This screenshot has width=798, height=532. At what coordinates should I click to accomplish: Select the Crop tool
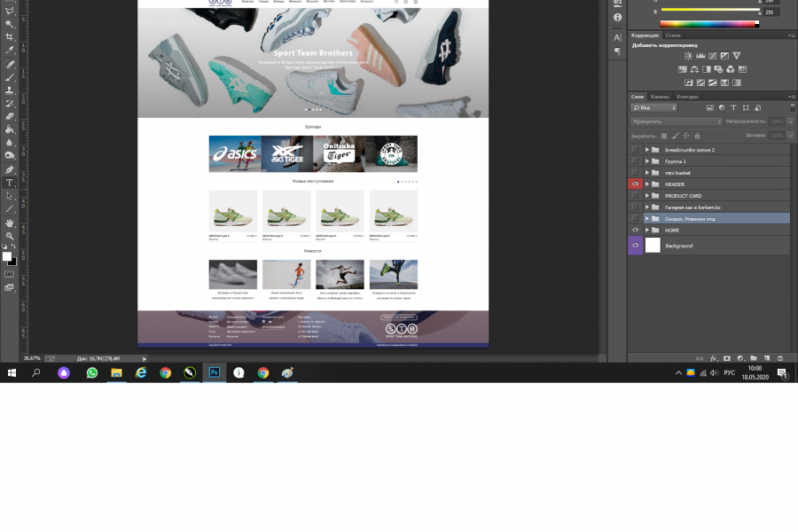point(9,36)
